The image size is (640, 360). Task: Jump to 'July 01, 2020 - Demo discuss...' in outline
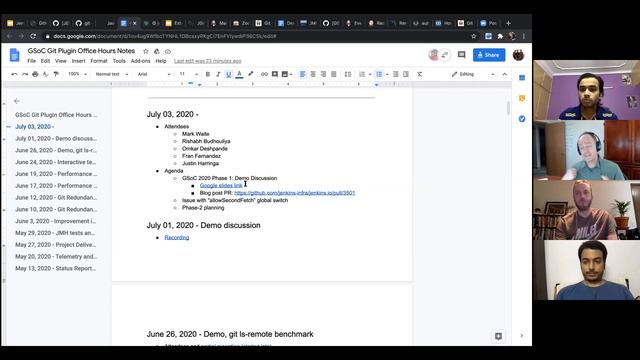(56, 138)
